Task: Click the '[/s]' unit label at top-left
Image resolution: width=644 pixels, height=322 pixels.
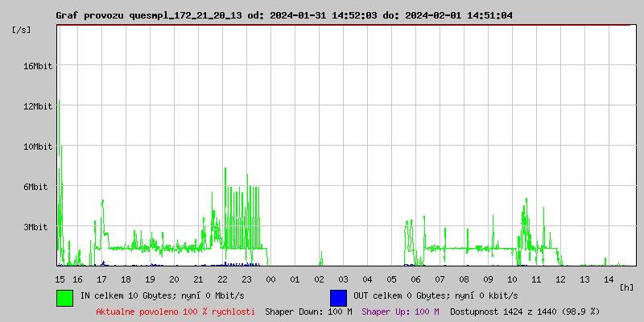Action: click(22, 30)
